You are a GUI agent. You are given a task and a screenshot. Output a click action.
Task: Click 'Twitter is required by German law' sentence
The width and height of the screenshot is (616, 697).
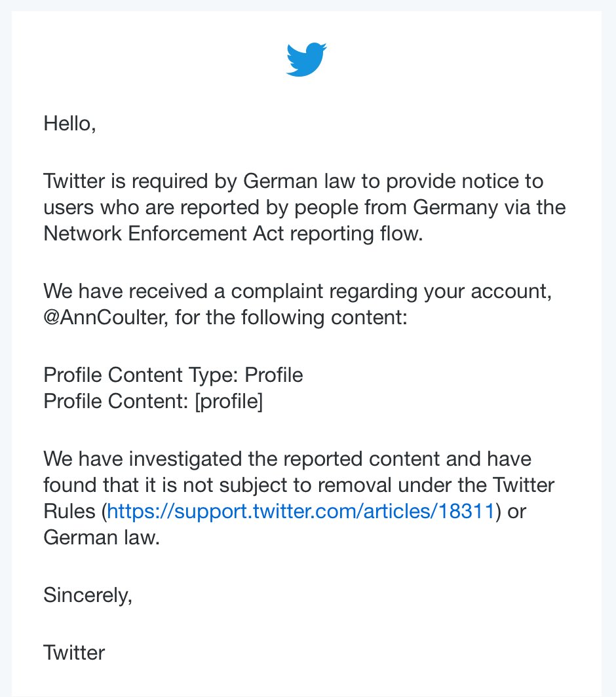(199, 181)
